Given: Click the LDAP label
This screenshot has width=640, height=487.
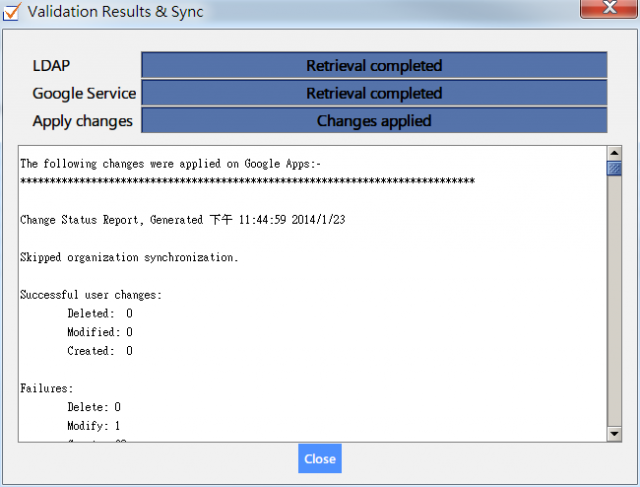Looking at the screenshot, I should point(51,65).
